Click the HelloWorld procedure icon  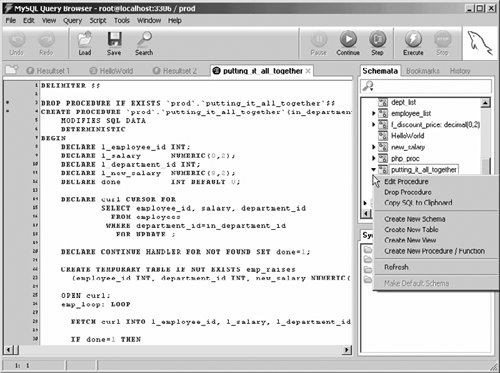tap(383, 136)
